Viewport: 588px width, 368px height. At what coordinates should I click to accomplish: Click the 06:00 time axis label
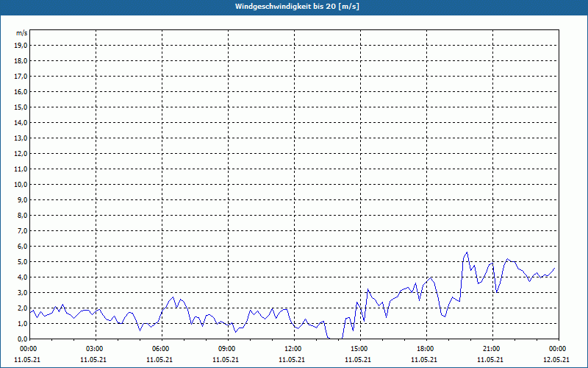[x=162, y=349]
